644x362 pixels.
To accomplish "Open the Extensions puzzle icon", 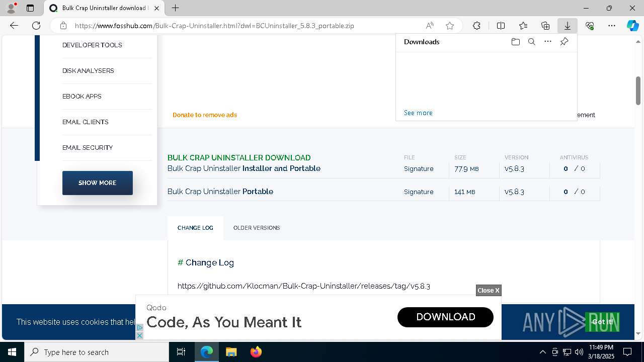I will click(x=476, y=26).
